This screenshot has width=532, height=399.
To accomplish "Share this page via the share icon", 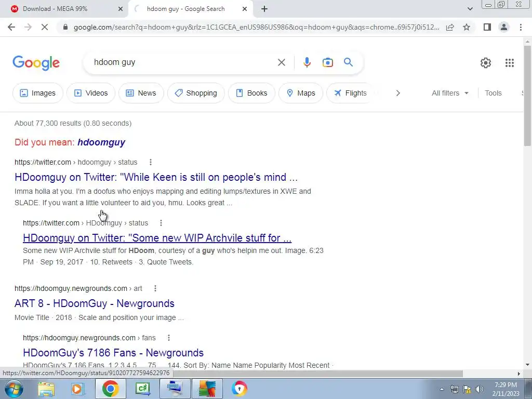I will tap(450, 27).
